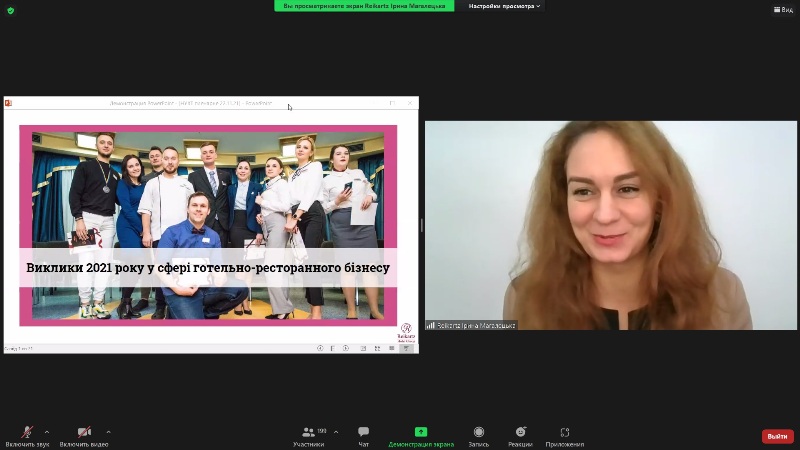Open audio options arrow beside Включить звук

coord(47,432)
